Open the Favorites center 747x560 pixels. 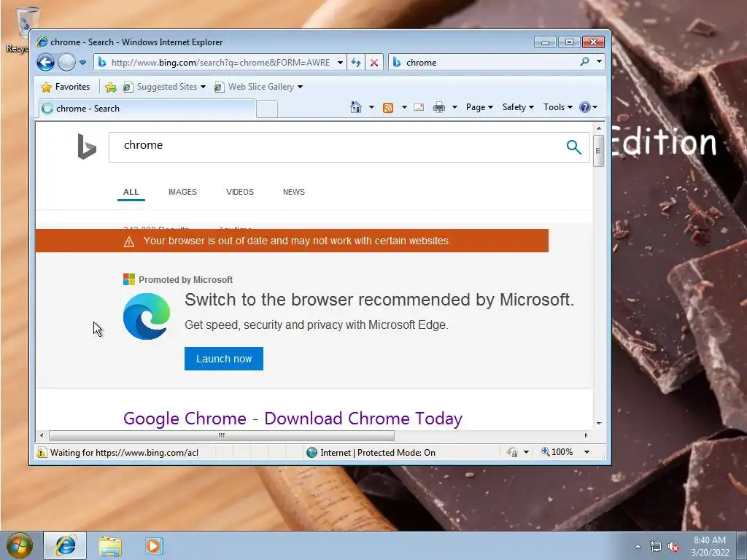[65, 87]
